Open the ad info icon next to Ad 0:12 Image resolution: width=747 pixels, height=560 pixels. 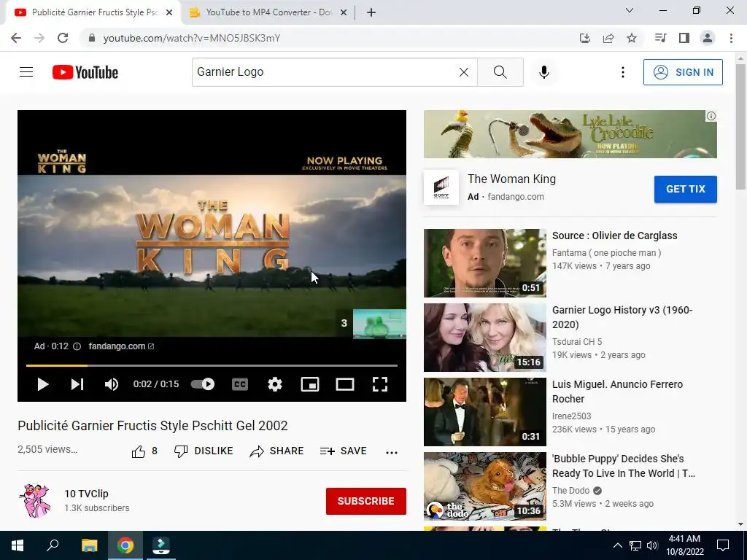pyautogui.click(x=77, y=346)
